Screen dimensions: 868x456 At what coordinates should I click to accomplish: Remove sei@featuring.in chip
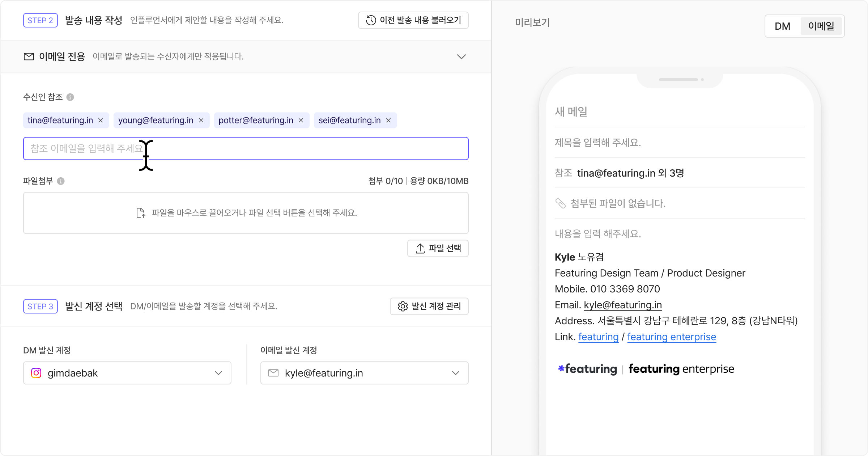tap(388, 120)
